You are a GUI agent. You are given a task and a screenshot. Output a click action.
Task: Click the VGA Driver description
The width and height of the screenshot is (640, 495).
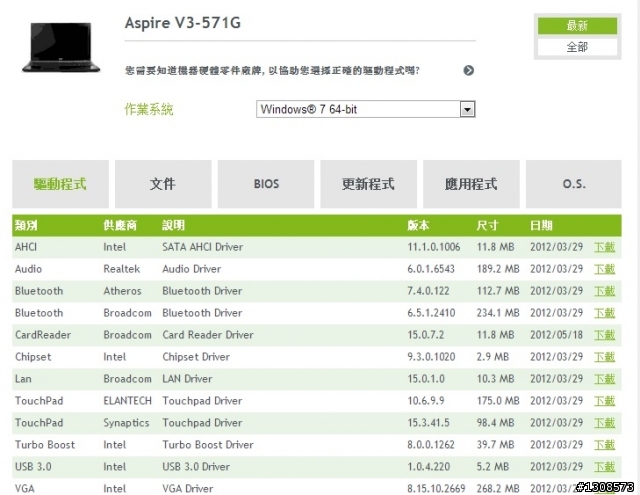coord(188,488)
